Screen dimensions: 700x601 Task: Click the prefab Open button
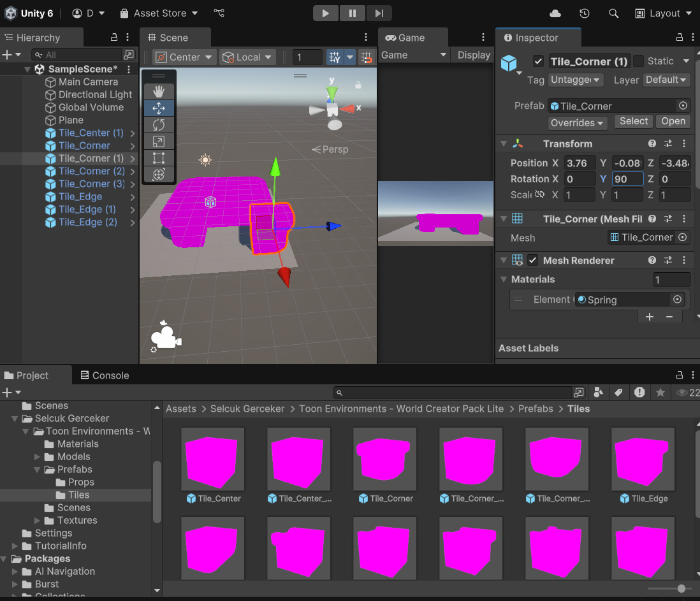(x=673, y=121)
